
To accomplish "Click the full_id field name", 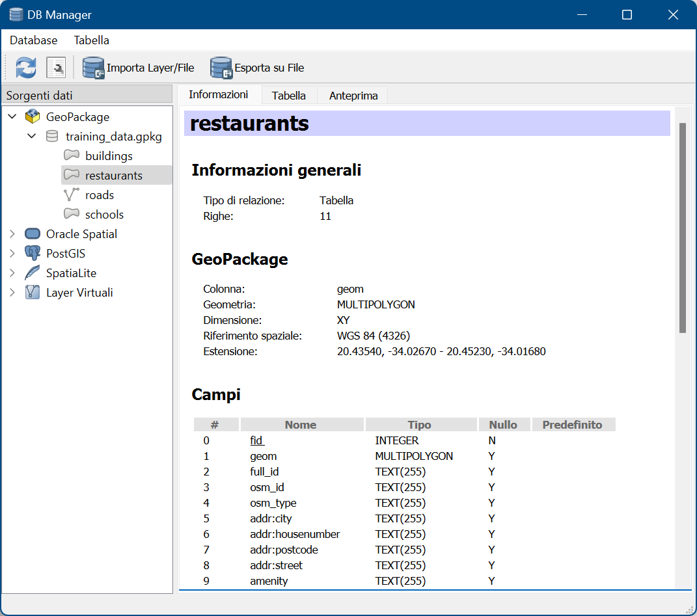I will click(264, 472).
